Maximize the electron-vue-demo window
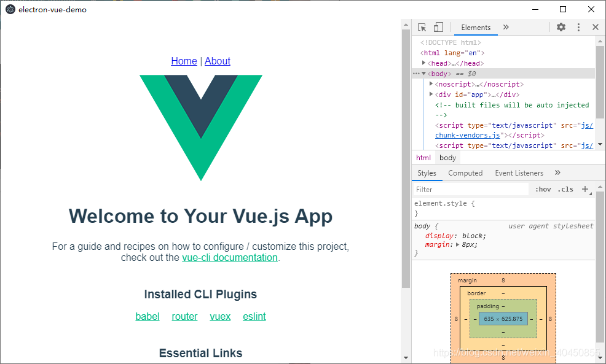The image size is (606, 364). (563, 9)
